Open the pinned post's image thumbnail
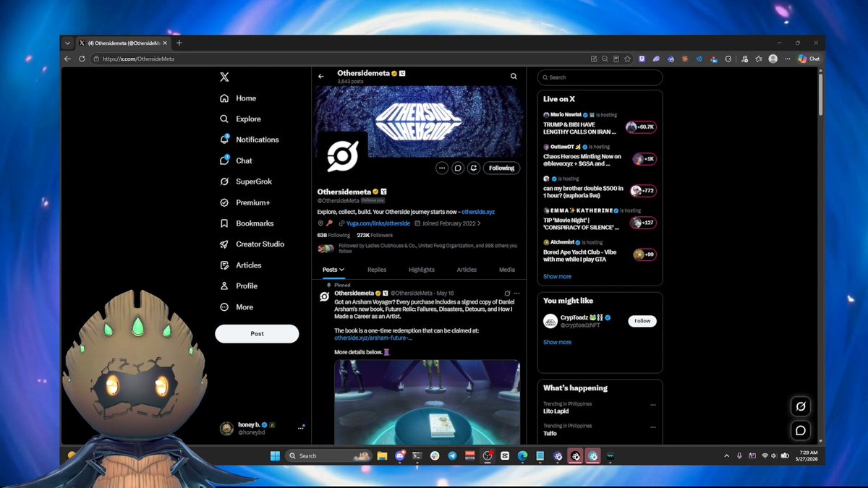The height and width of the screenshot is (488, 868). point(427,402)
